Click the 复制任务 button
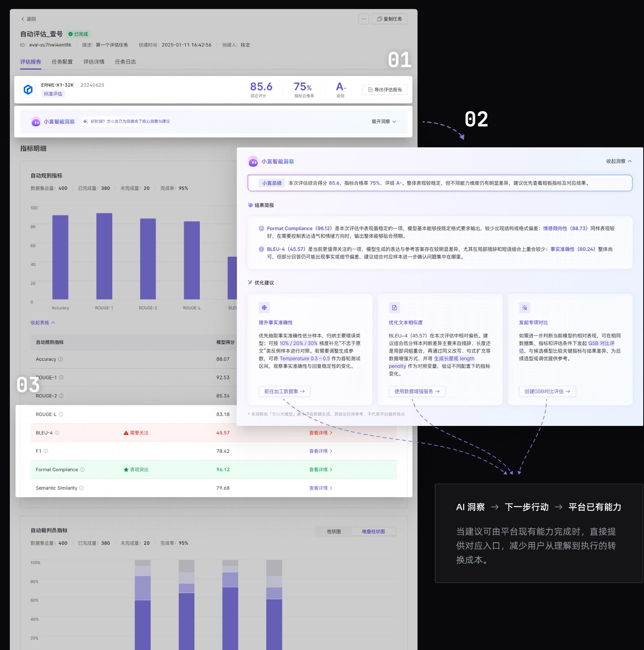644x650 pixels. (x=390, y=19)
